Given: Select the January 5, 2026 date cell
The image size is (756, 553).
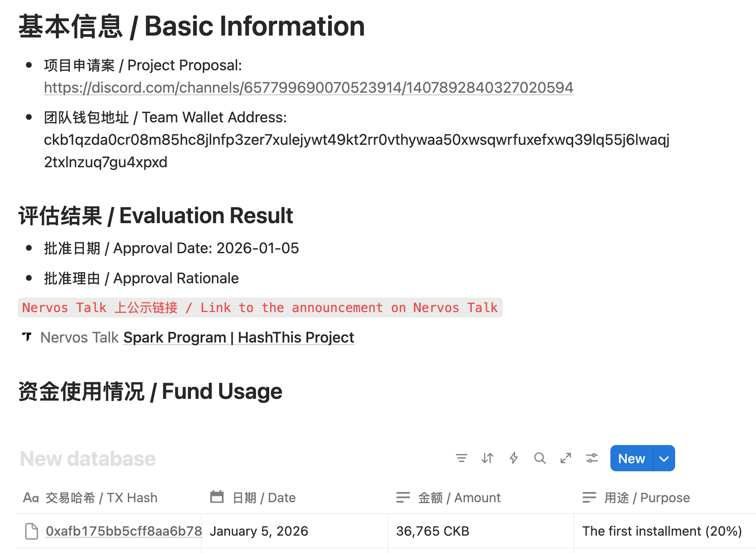Looking at the screenshot, I should pyautogui.click(x=294, y=531).
